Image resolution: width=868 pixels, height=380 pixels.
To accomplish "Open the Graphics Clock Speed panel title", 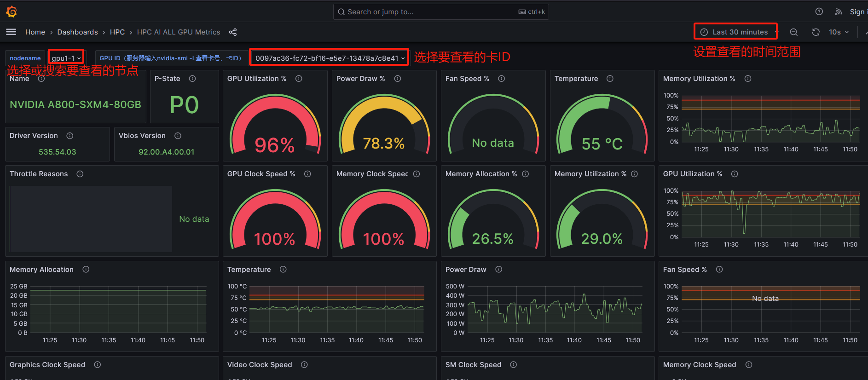I will click(x=47, y=365).
